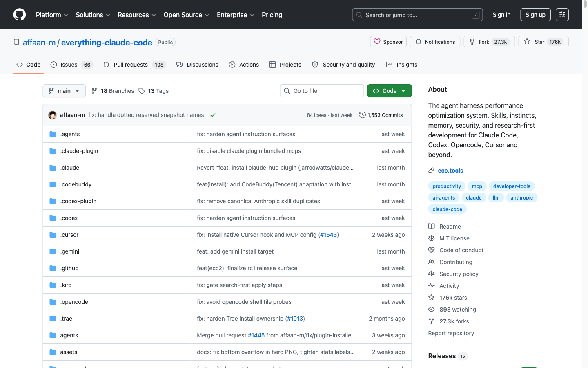Open the green Code dropdown button
Screen dimensions: 588x368
(390, 91)
